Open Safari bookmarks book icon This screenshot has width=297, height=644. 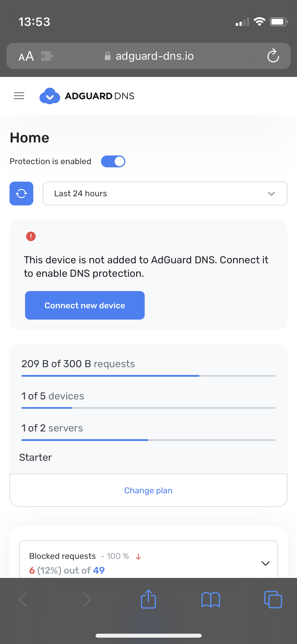[211, 600]
